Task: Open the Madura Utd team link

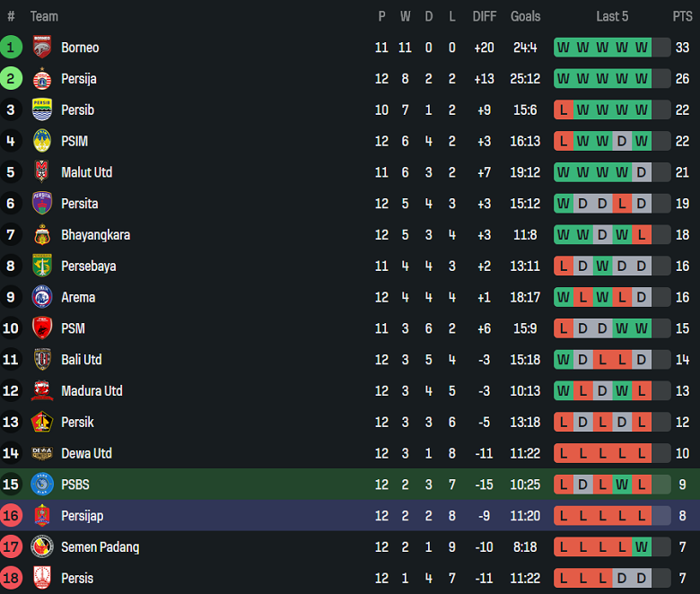Action: (92, 391)
